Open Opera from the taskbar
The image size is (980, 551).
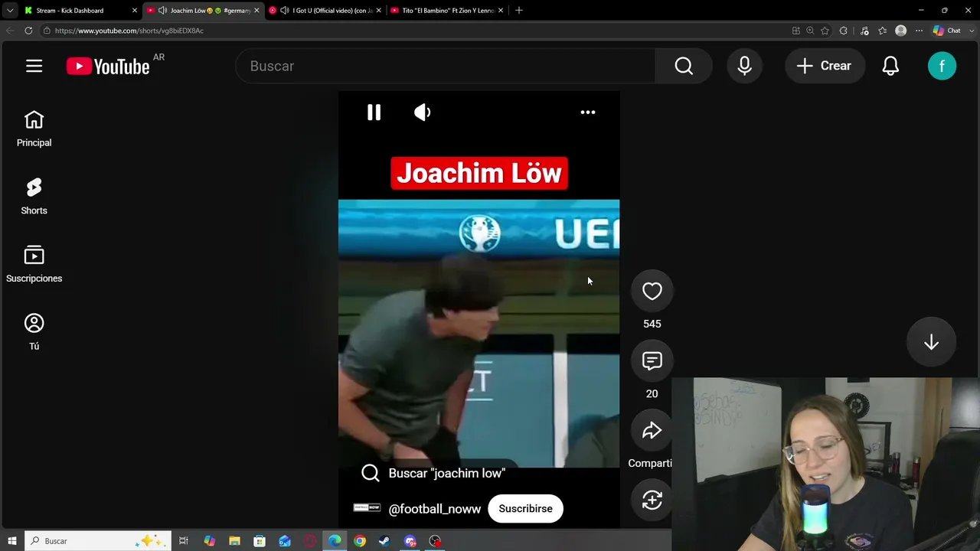pos(310,541)
